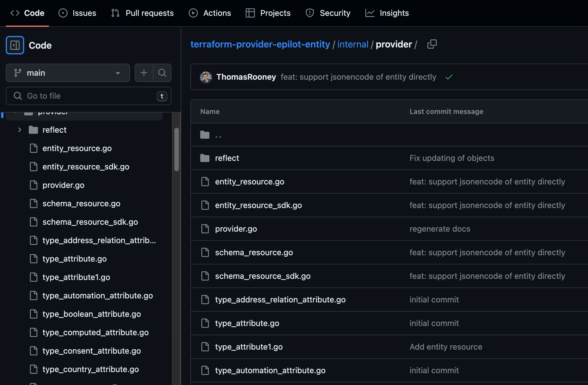This screenshot has width=588, height=385.
Task: Open entity_resource.go file
Action: (x=249, y=181)
